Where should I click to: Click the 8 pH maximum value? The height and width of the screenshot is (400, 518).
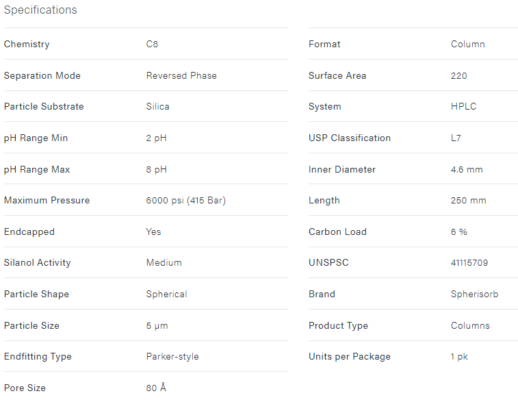156,170
